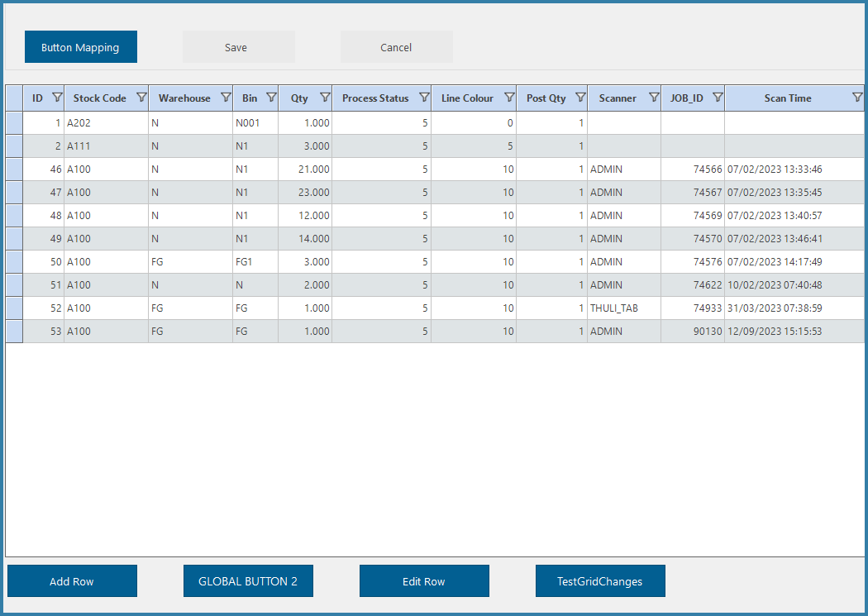Screen dimensions: 868x616
Task: Run the TestGridChanges button
Action: click(600, 581)
